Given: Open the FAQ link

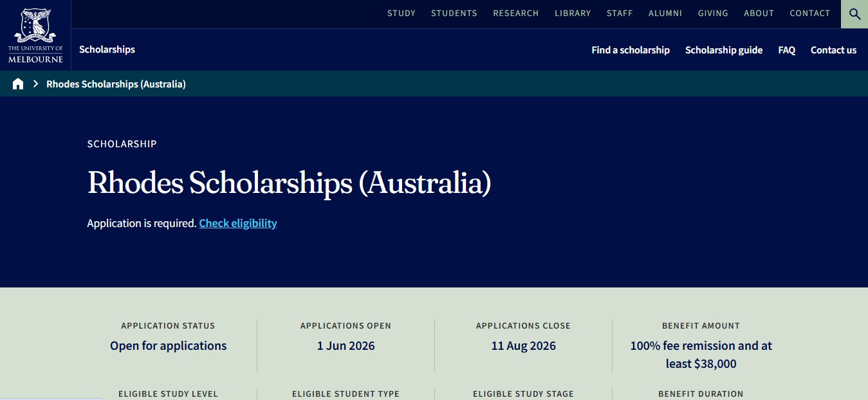Looking at the screenshot, I should pyautogui.click(x=787, y=50).
